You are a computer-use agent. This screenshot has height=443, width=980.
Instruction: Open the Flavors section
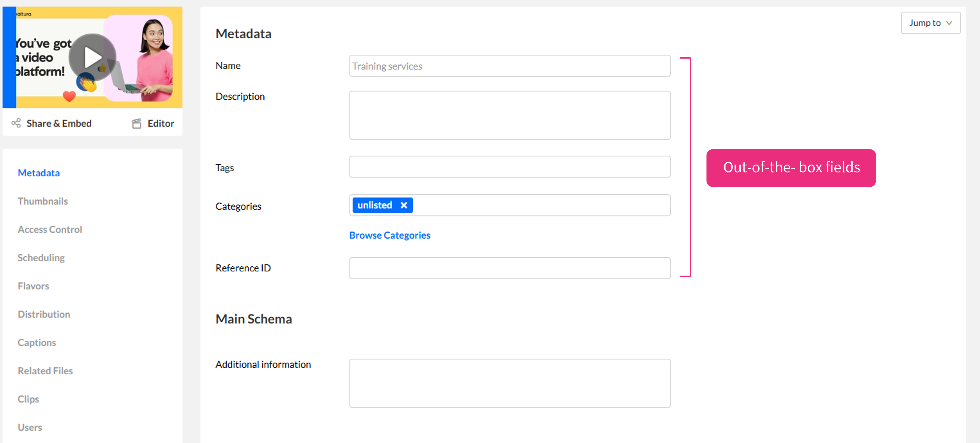(33, 286)
